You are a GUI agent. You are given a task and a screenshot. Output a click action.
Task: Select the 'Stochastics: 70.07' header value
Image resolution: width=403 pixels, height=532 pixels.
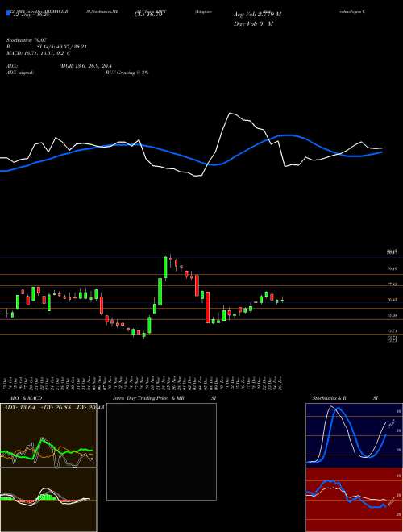26,40
